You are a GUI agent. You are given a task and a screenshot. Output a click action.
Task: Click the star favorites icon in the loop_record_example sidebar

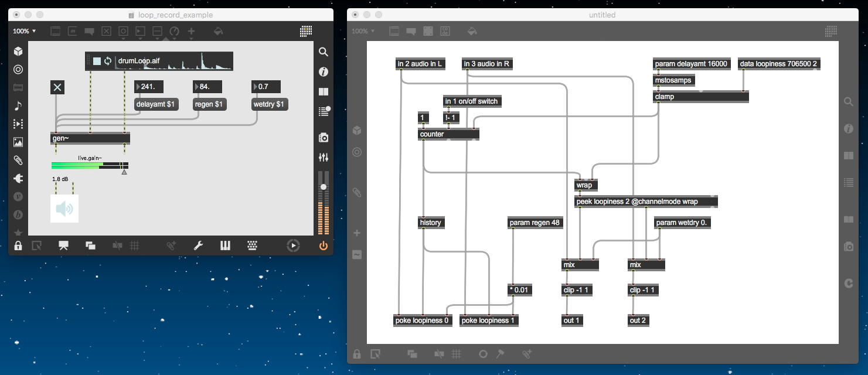tap(18, 233)
